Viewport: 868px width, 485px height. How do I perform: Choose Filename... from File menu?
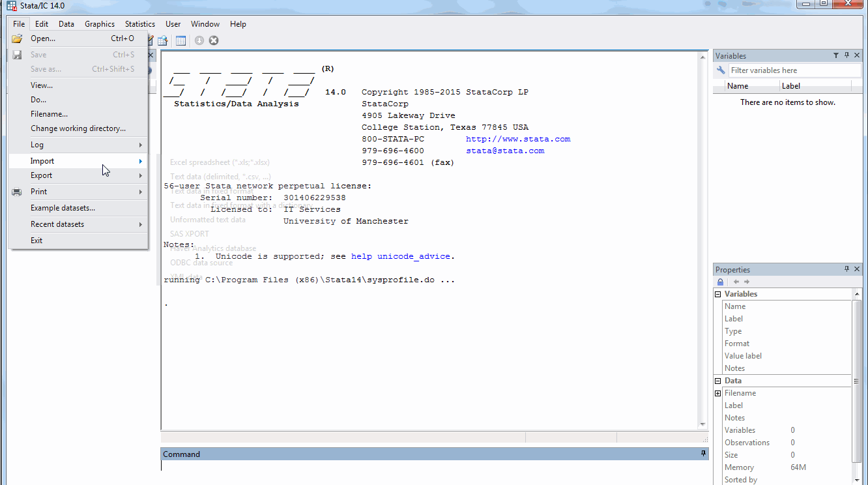pos(78,114)
